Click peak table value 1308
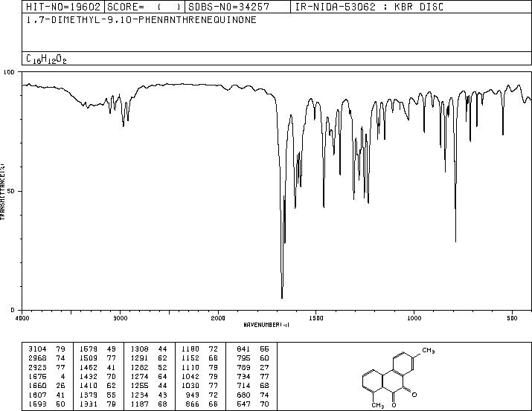This screenshot has height=411, width=532. tap(139, 349)
